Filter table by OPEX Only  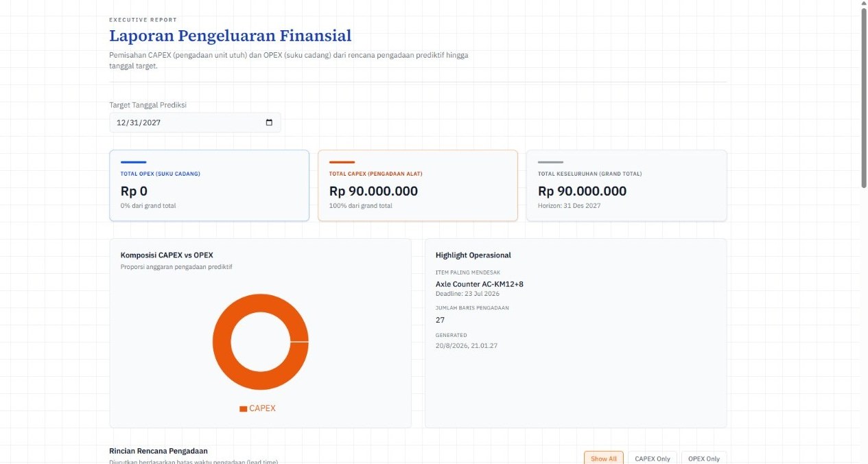pos(704,458)
